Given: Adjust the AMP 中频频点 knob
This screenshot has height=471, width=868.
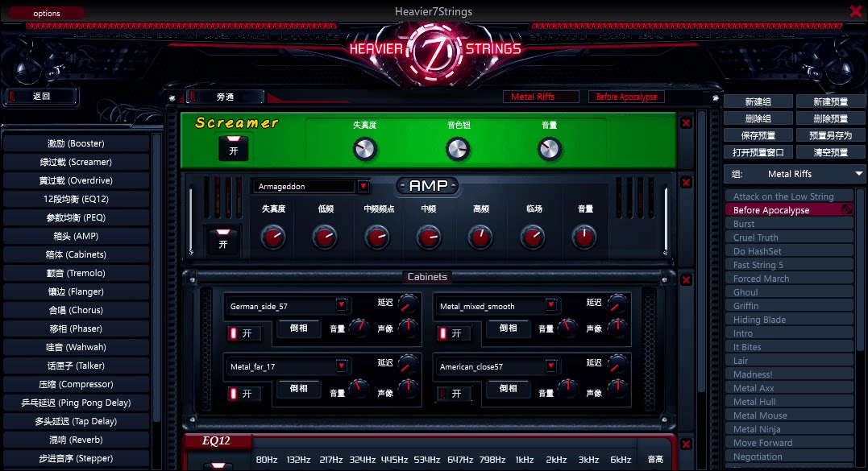Looking at the screenshot, I should click(377, 238).
